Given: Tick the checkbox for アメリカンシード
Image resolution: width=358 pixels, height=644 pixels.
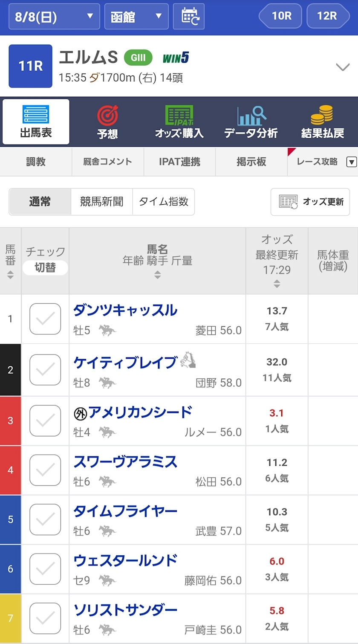Looking at the screenshot, I should [45, 421].
